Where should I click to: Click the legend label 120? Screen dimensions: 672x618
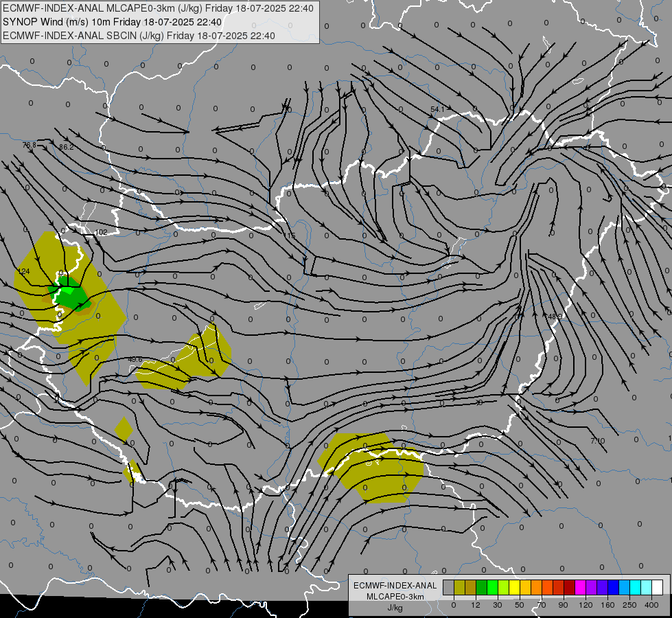click(586, 605)
